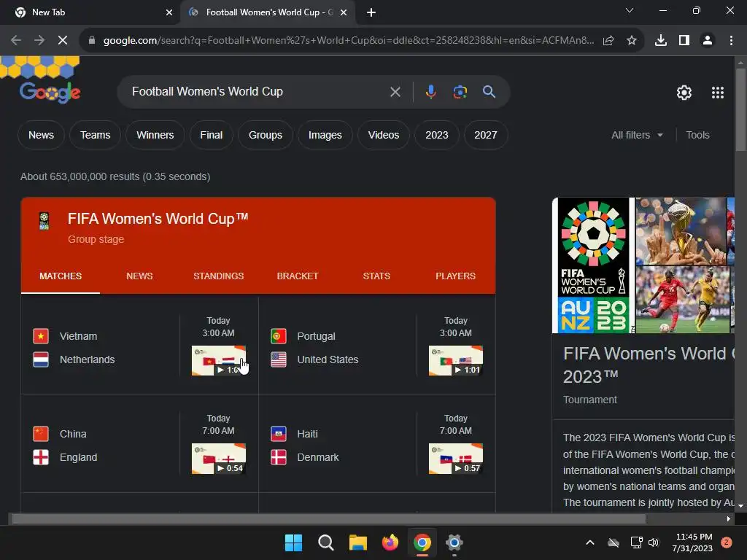The height and width of the screenshot is (560, 747).
Task: Switch to the STANDINGS tab
Action: (218, 276)
